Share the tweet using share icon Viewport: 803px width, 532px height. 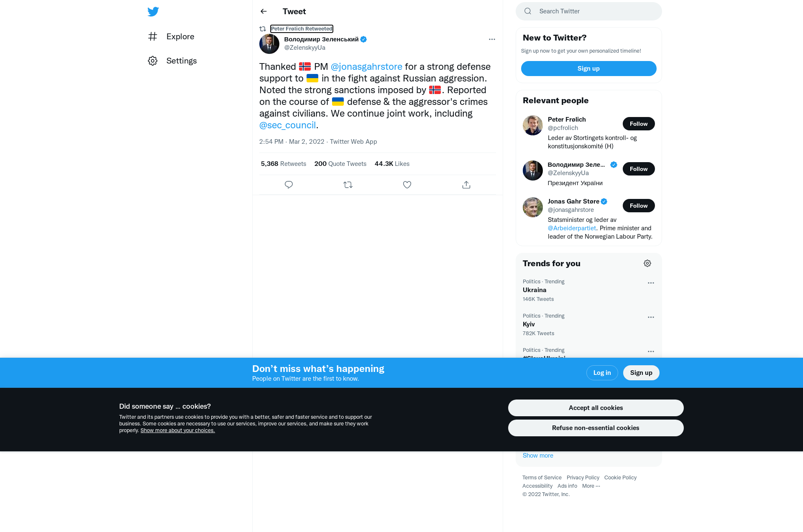[x=466, y=185]
